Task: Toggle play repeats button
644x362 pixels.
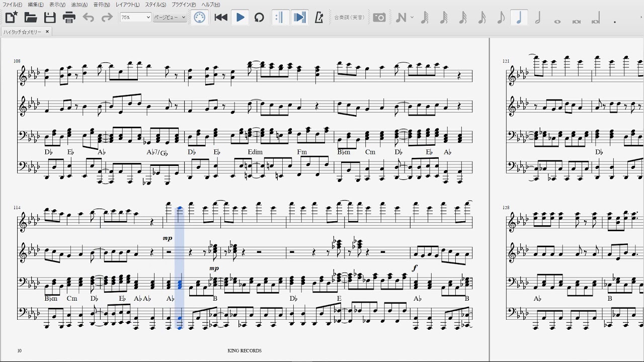Action: 280,18
